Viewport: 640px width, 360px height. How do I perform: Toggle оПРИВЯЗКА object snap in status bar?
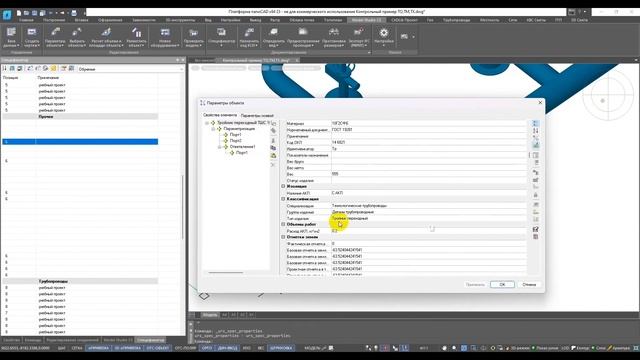coord(98,348)
